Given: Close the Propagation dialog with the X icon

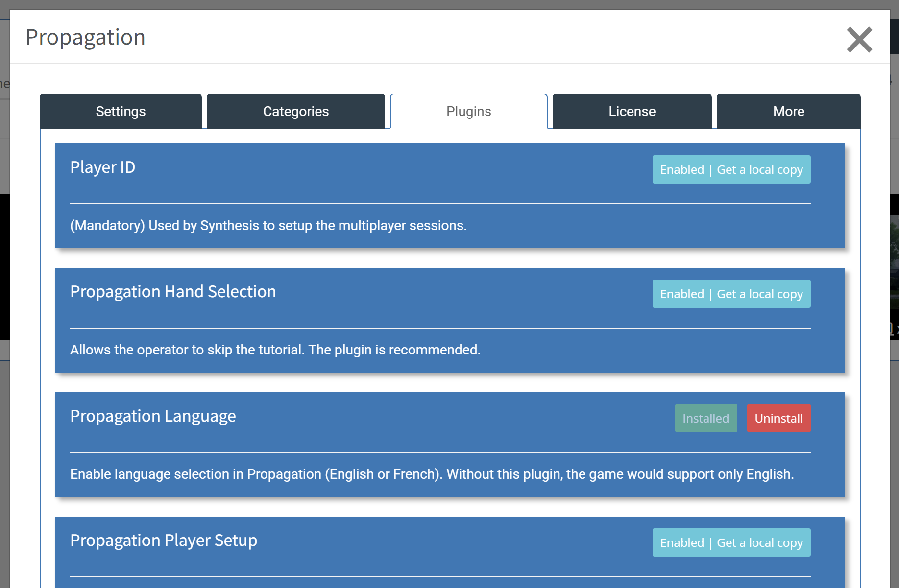Looking at the screenshot, I should (x=859, y=40).
